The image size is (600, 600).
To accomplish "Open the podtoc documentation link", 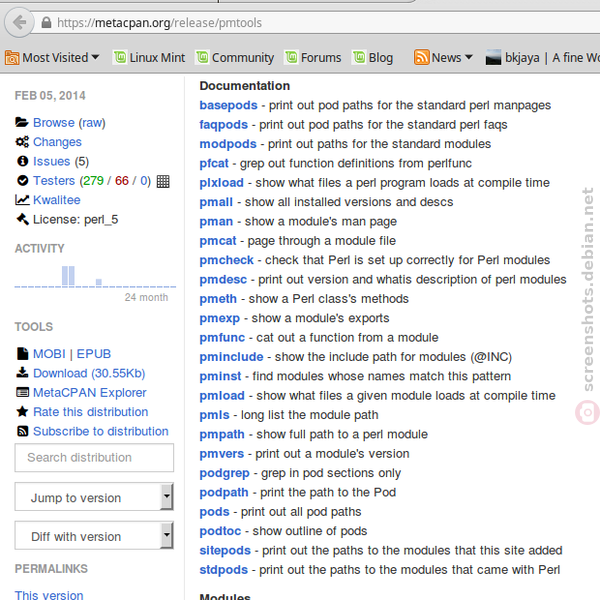I will 220,531.
